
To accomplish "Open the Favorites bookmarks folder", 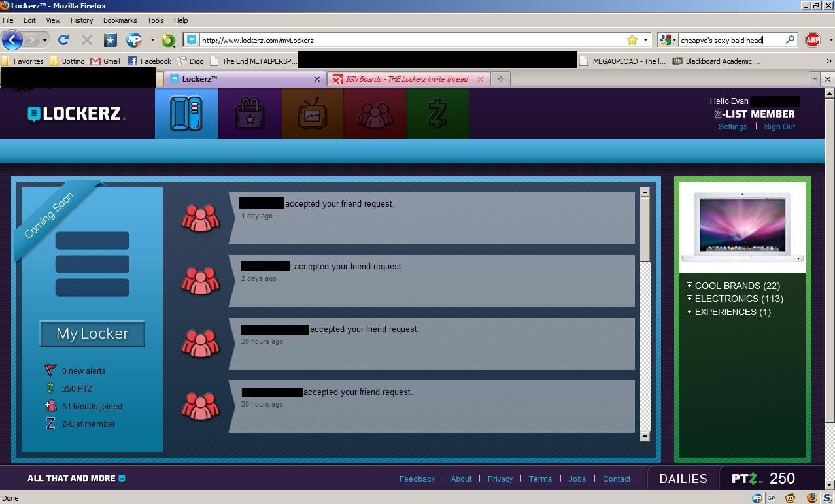I will pyautogui.click(x=23, y=61).
